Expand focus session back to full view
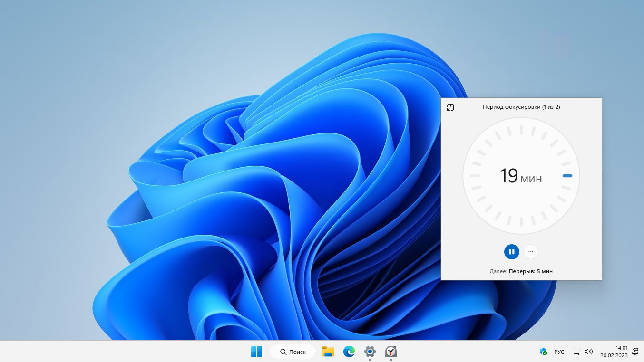The width and height of the screenshot is (644, 362). pyautogui.click(x=450, y=107)
